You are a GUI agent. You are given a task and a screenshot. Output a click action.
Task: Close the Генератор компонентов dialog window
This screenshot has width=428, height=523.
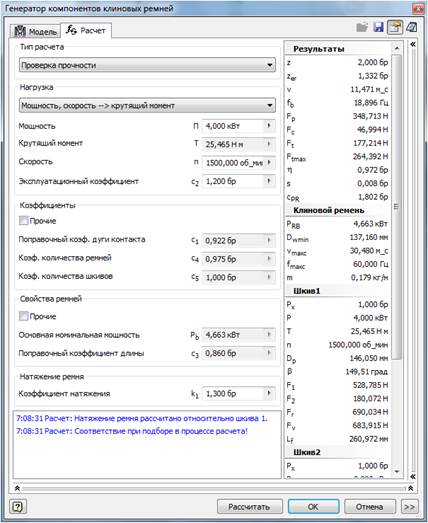(x=417, y=9)
